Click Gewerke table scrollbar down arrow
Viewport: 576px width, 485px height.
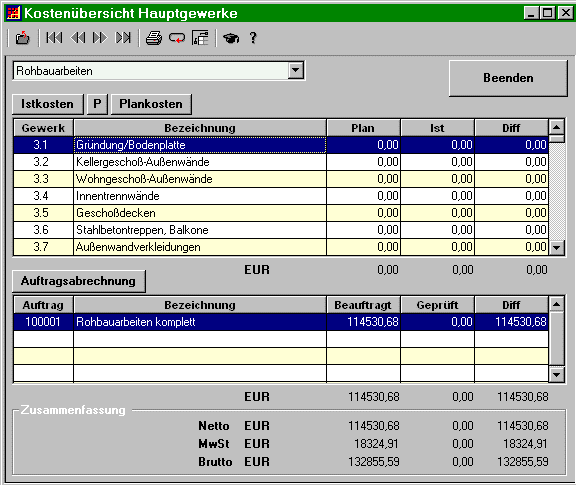(557, 248)
